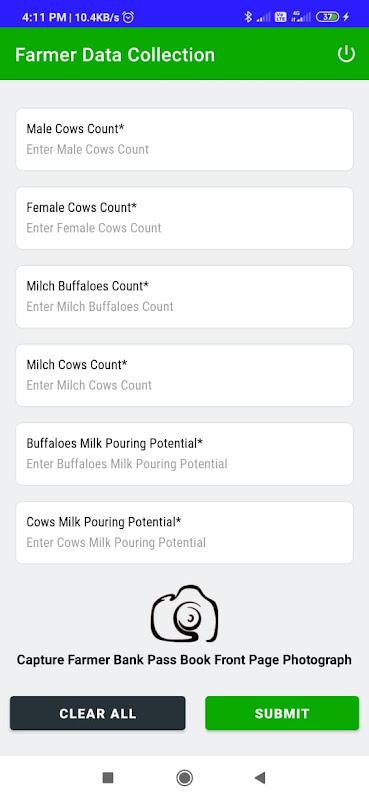Tap the alarm clock status icon

tap(129, 17)
